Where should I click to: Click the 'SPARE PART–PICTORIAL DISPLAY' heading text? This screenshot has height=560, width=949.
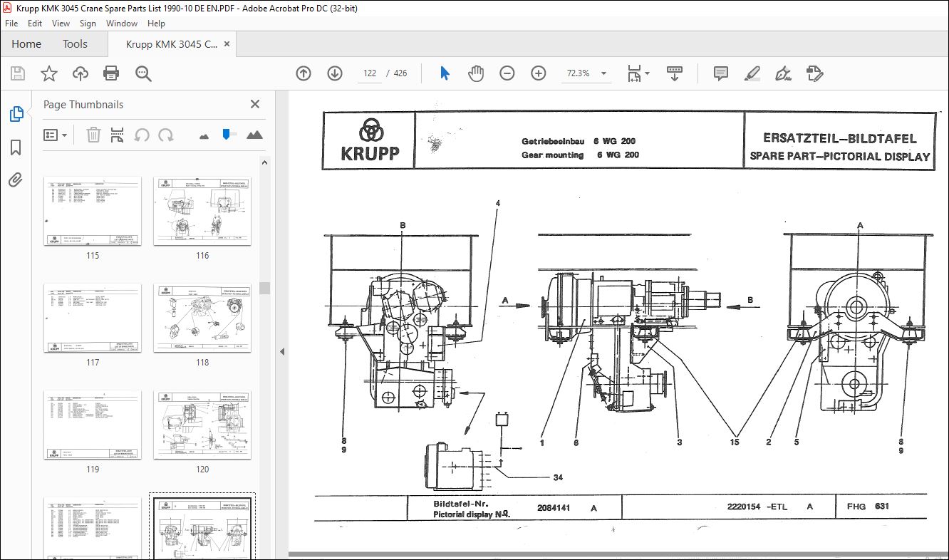pos(840,157)
